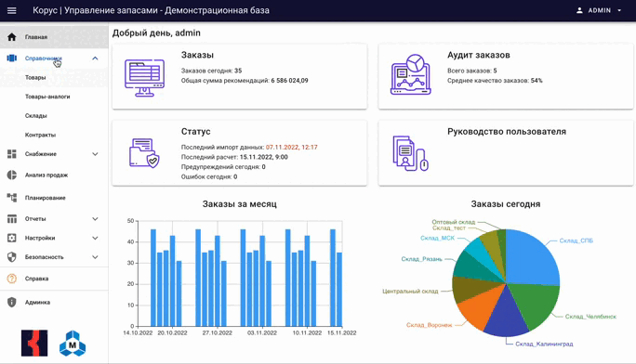Click the blue hexagonal M logo
Screen dimensions: 636x364
coord(73,344)
